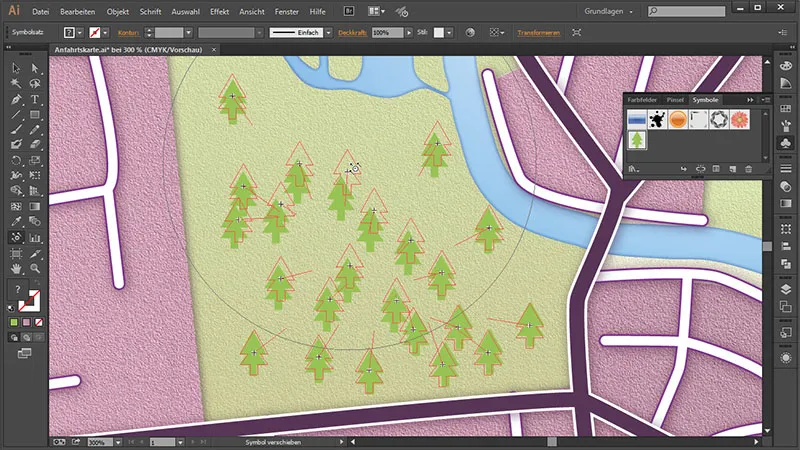This screenshot has height=450, width=800.
Task: Open Stil graphic style dropdown
Action: (x=449, y=33)
